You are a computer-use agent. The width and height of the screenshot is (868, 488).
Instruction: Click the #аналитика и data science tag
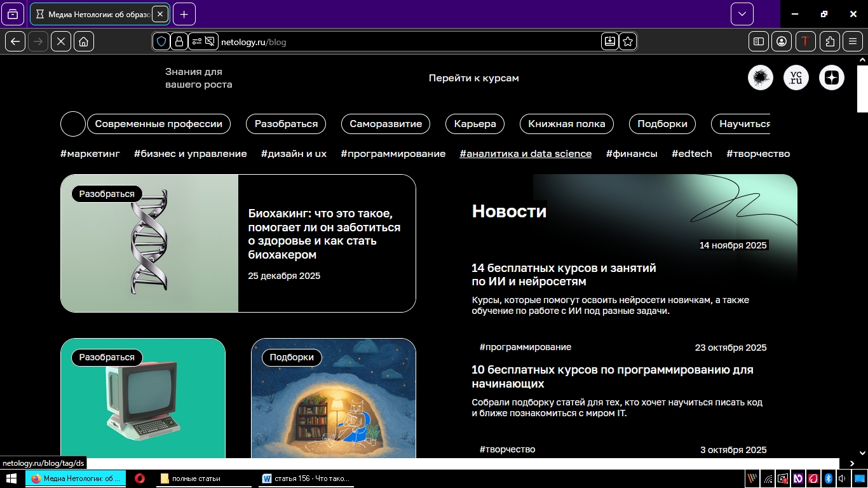point(526,154)
